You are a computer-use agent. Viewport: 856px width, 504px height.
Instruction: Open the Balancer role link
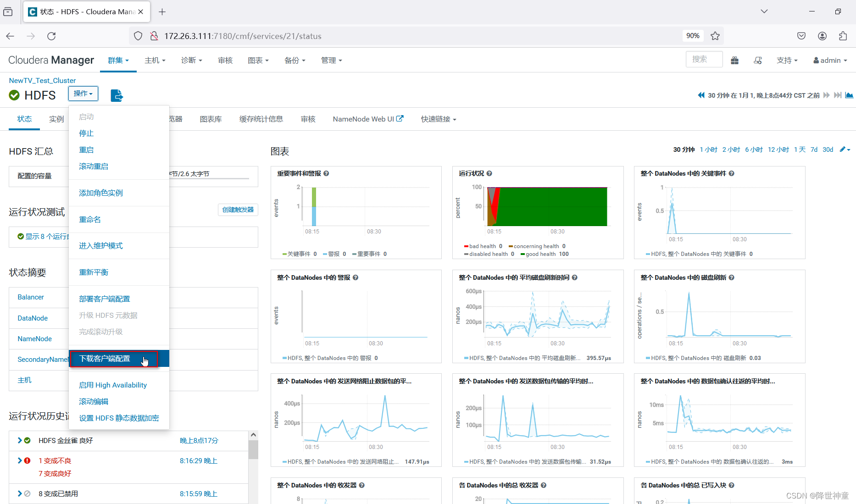coord(31,297)
